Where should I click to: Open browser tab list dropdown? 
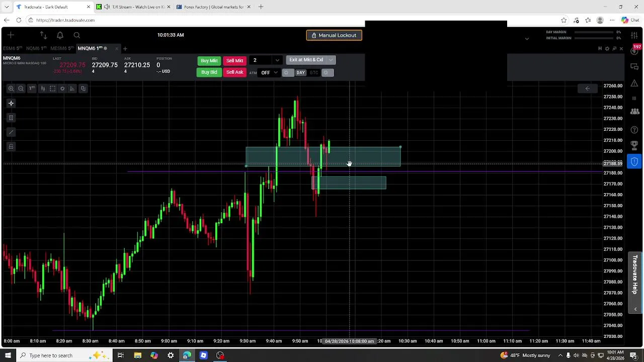coord(7,7)
